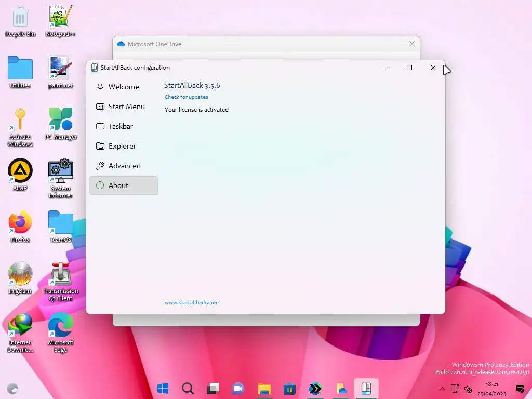Close the StartAllBack configuration window
The width and height of the screenshot is (532, 399).
pyautogui.click(x=433, y=68)
